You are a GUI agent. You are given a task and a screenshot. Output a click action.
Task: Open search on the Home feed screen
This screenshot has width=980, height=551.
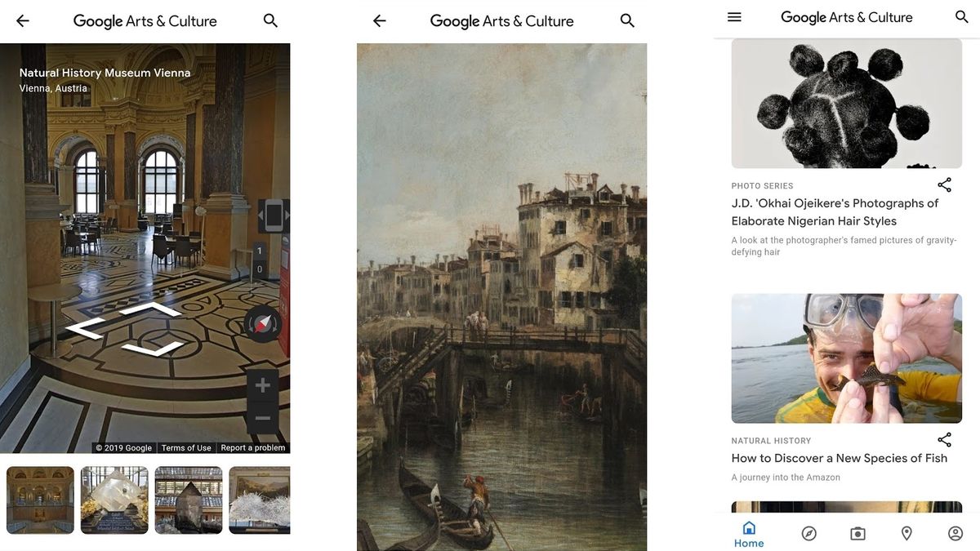[962, 16]
